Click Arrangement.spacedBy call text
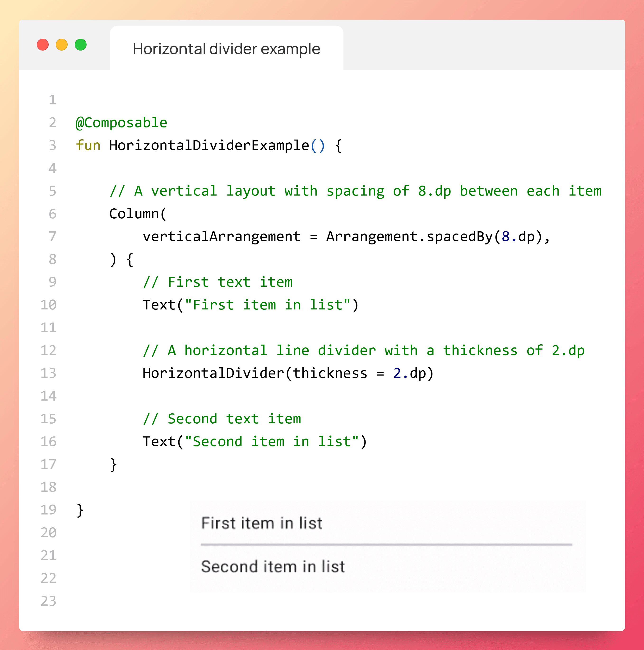 [409, 237]
